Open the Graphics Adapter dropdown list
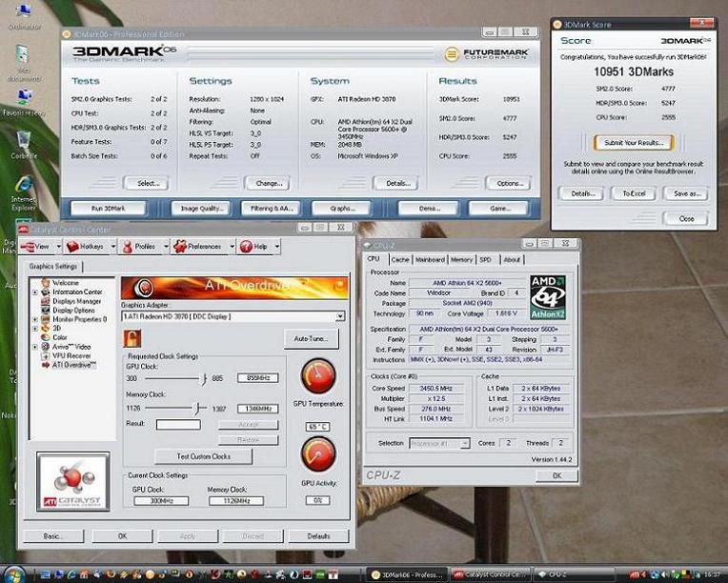Viewport: 728px width, 583px height. tap(340, 316)
